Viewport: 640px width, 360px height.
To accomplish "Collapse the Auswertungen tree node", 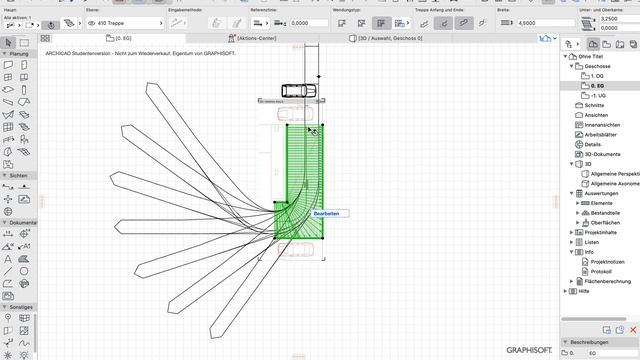I will (572, 193).
